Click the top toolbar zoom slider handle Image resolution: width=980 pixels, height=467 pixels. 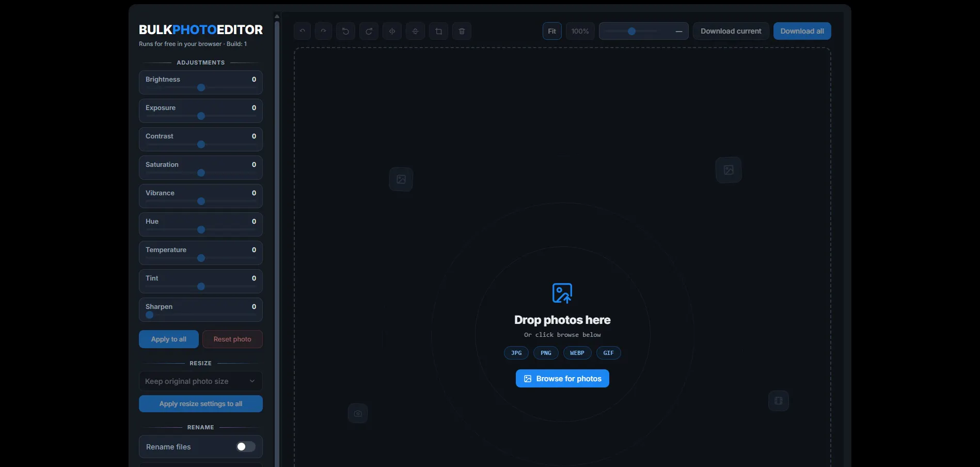tap(631, 32)
